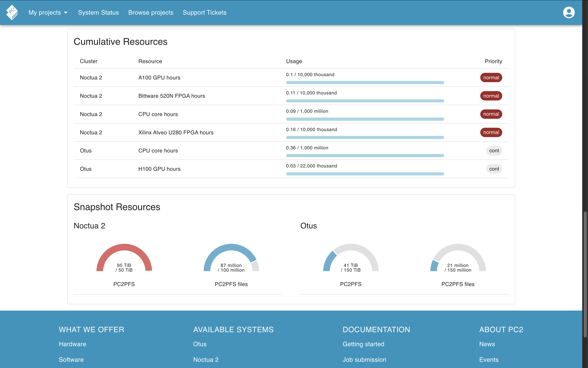Open the Hardware footer link
This screenshot has height=368, width=588.
pos(72,344)
